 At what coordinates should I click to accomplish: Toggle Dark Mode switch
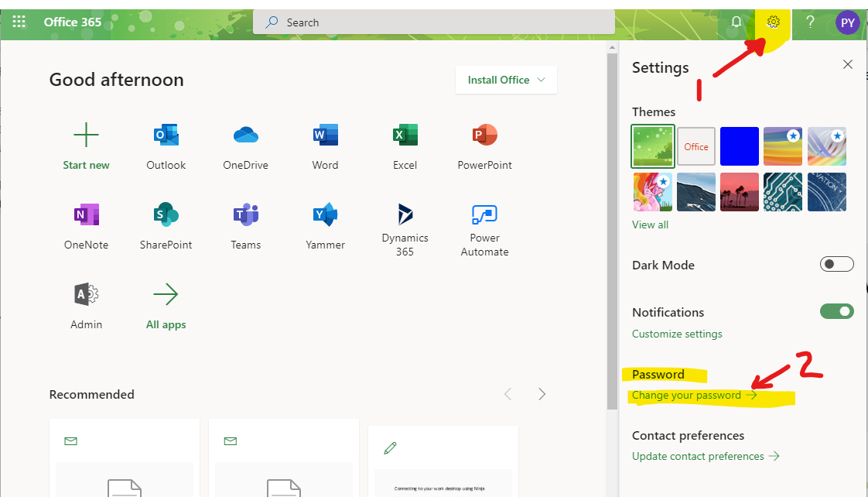click(x=836, y=264)
